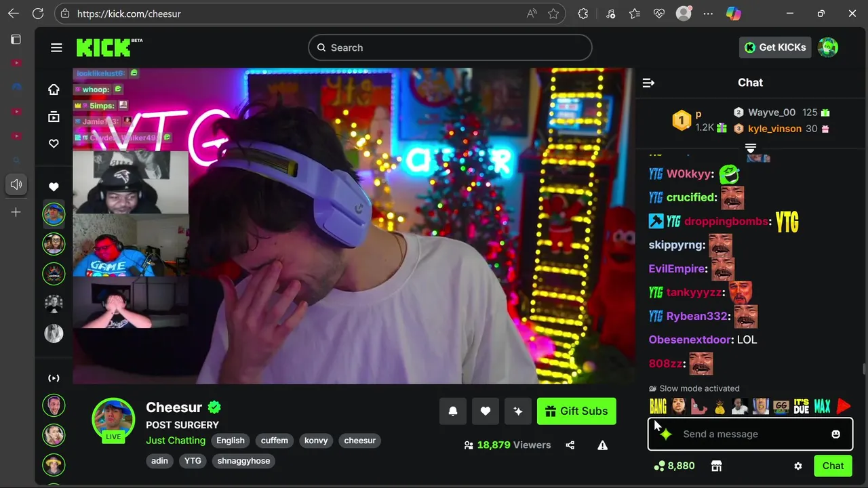
Task: Select the filled heart icon in sidebar
Action: click(x=54, y=187)
